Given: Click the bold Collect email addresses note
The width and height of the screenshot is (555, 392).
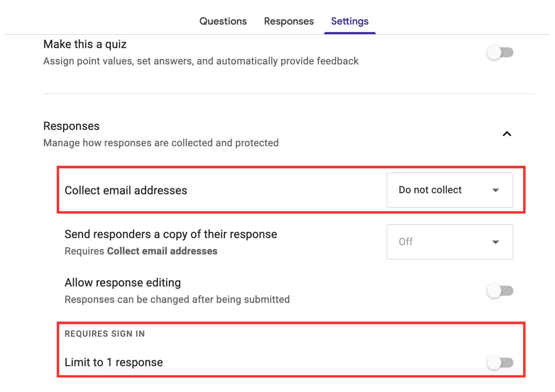Looking at the screenshot, I should point(162,251).
